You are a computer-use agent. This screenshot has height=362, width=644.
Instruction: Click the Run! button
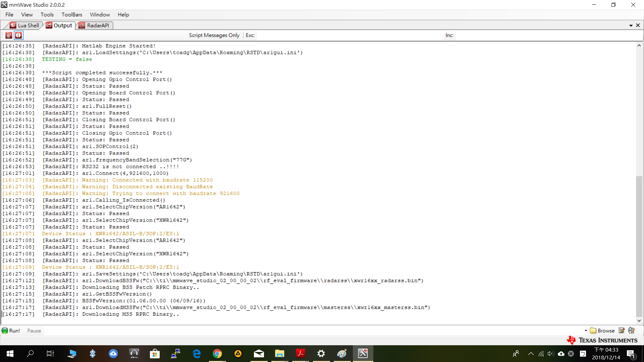[x=11, y=330]
